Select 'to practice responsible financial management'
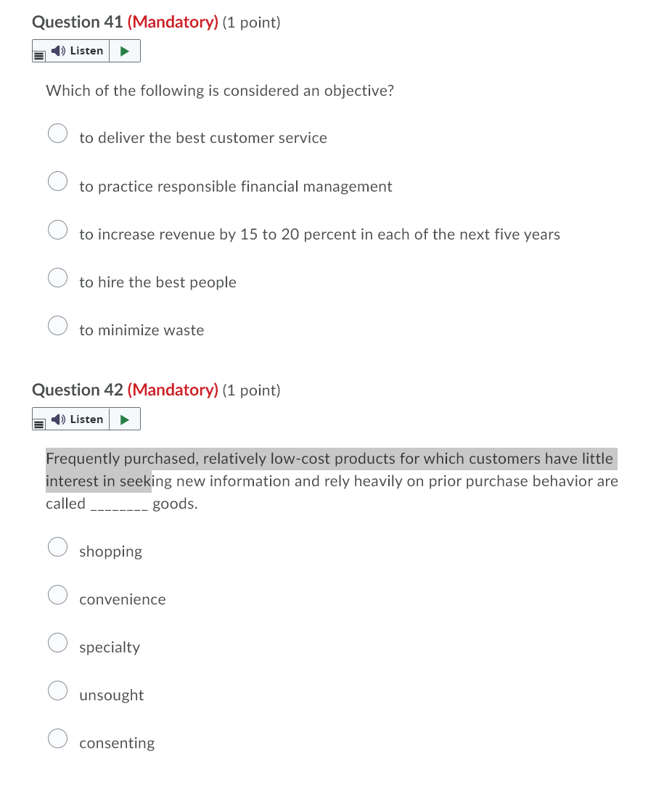 tap(57, 181)
